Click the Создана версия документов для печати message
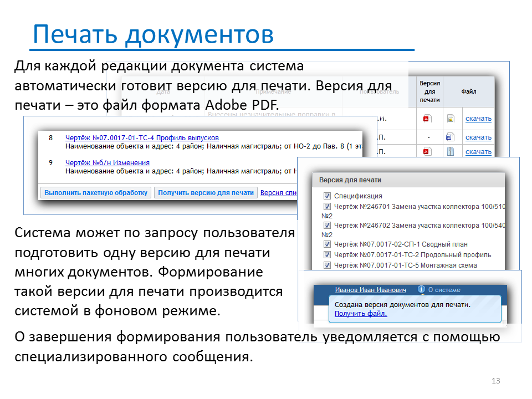This screenshot has height=399, width=532. 402,305
